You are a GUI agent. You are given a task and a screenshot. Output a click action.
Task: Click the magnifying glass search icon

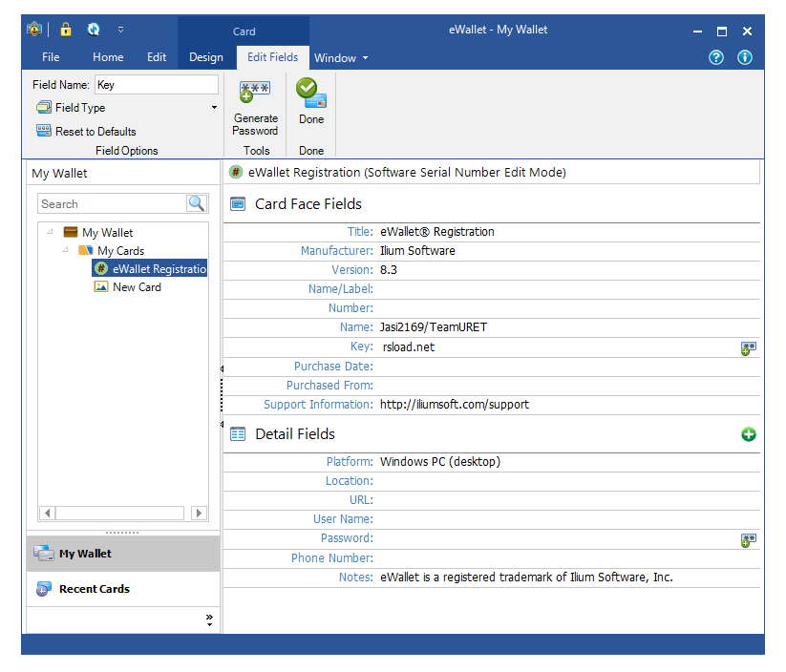[196, 203]
